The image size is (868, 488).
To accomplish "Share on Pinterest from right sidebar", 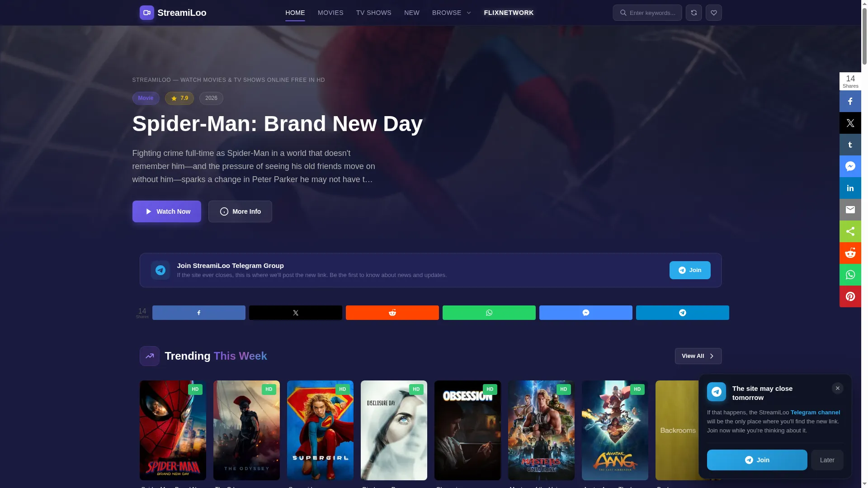I will (x=850, y=296).
